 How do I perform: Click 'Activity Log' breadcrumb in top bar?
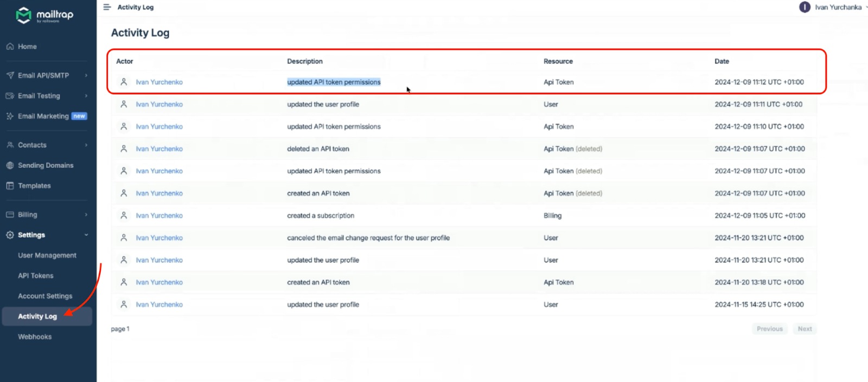click(136, 7)
